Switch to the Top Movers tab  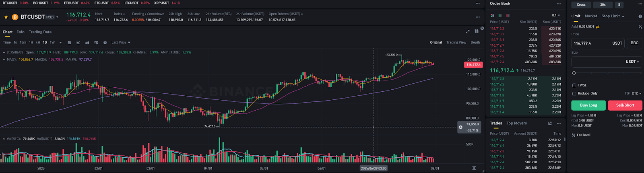pyautogui.click(x=516, y=123)
